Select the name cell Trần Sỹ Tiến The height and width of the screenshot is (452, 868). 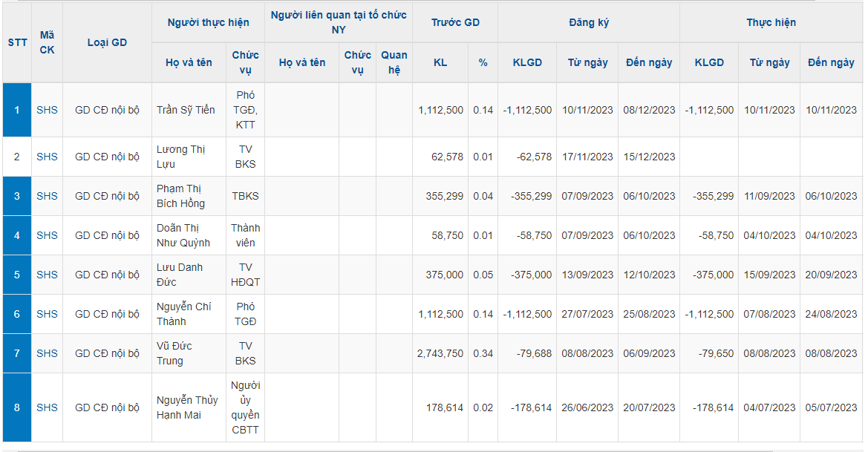click(186, 110)
